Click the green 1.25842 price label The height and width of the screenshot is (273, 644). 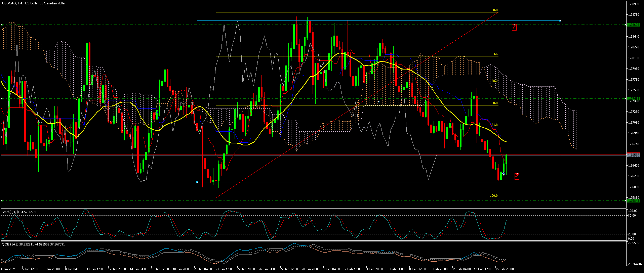(x=634, y=200)
